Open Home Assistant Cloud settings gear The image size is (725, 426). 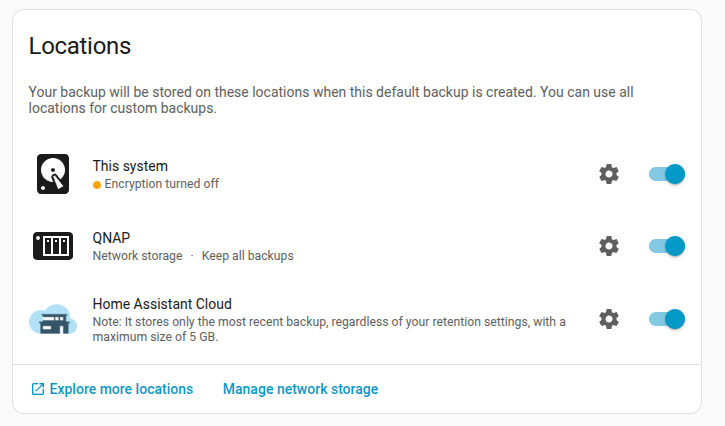click(608, 319)
